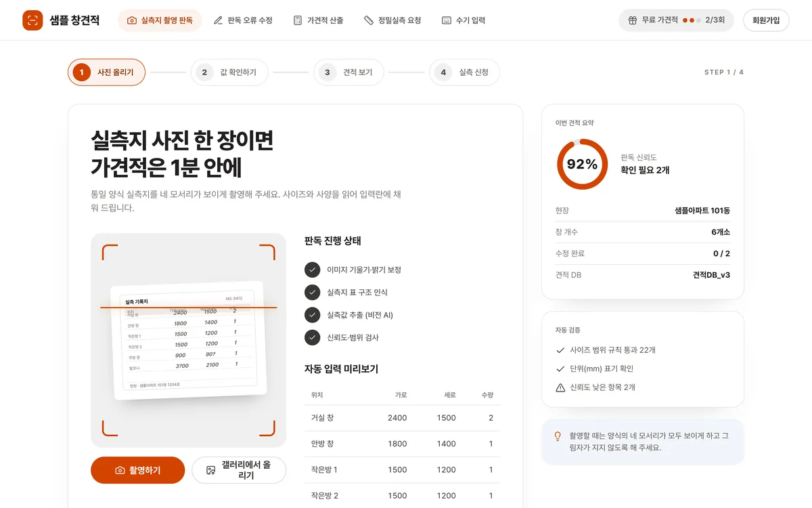Click the STEP 1 / 4 indicator
Viewport: 812px width, 508px height.
724,72
